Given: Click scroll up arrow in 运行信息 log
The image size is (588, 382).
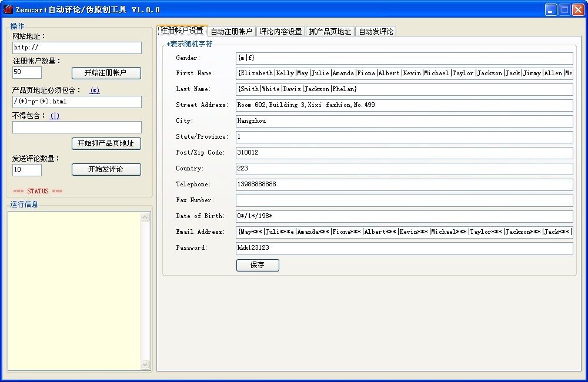Looking at the screenshot, I should 145,217.
